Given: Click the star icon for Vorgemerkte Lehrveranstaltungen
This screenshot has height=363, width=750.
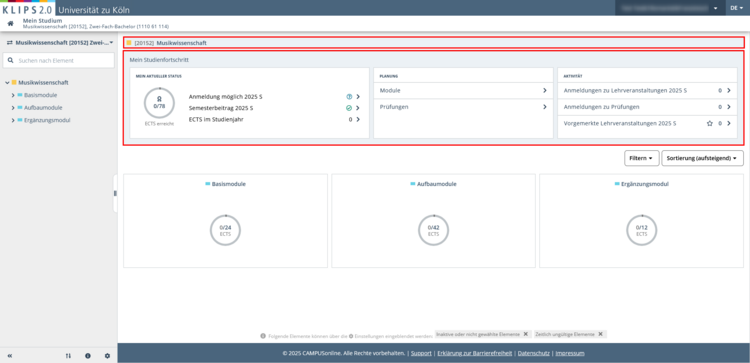Looking at the screenshot, I should [710, 123].
